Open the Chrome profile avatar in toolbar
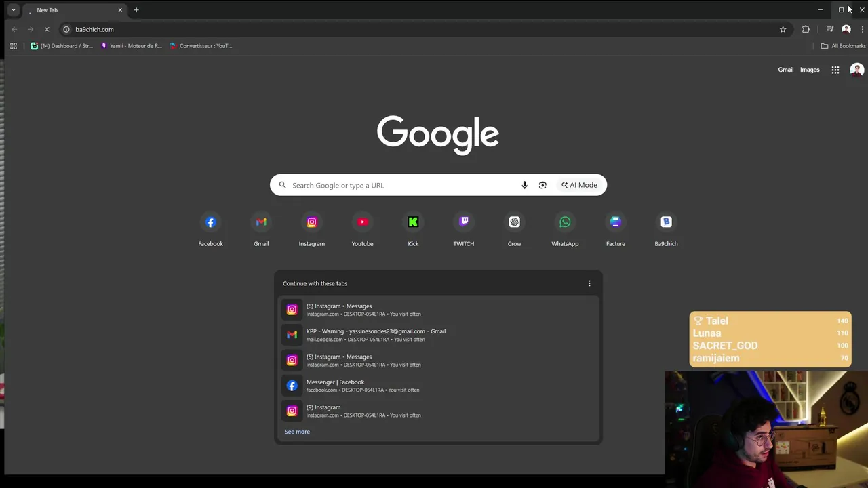This screenshot has width=868, height=488. [x=846, y=29]
